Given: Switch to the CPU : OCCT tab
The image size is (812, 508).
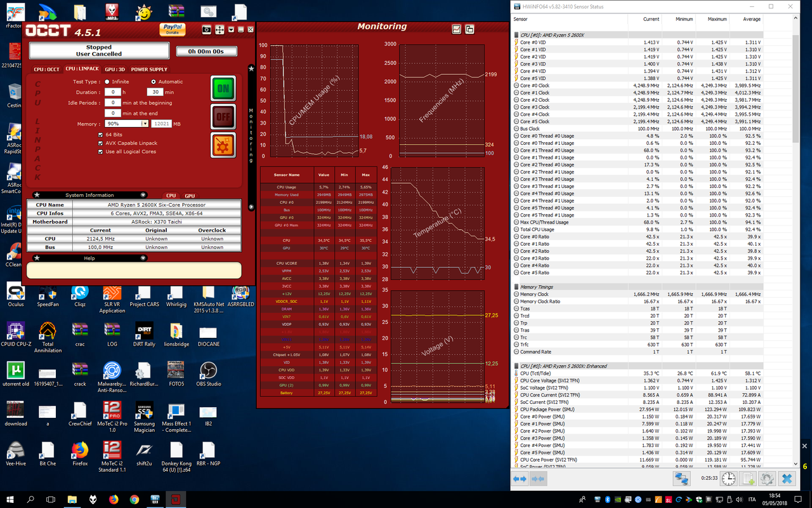Looking at the screenshot, I should [47, 69].
